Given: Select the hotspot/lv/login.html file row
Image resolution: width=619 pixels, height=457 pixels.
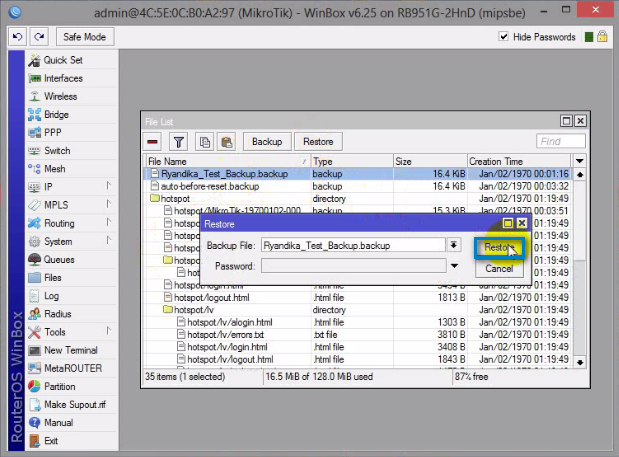Looking at the screenshot, I should pos(358,347).
